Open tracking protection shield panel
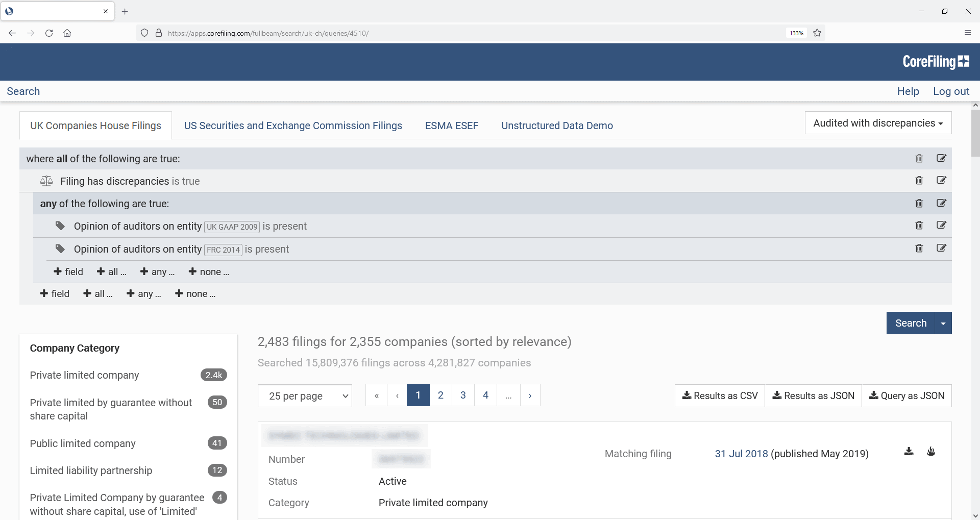 (x=144, y=33)
